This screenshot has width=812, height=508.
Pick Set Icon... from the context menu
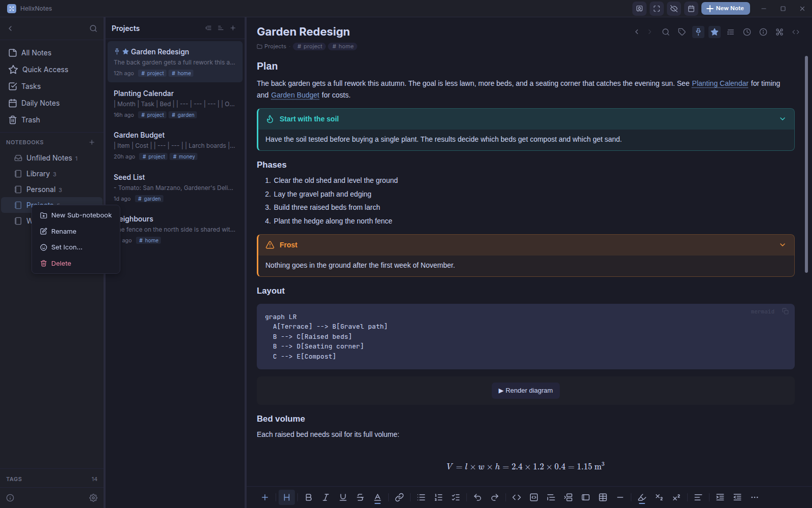[76, 247]
